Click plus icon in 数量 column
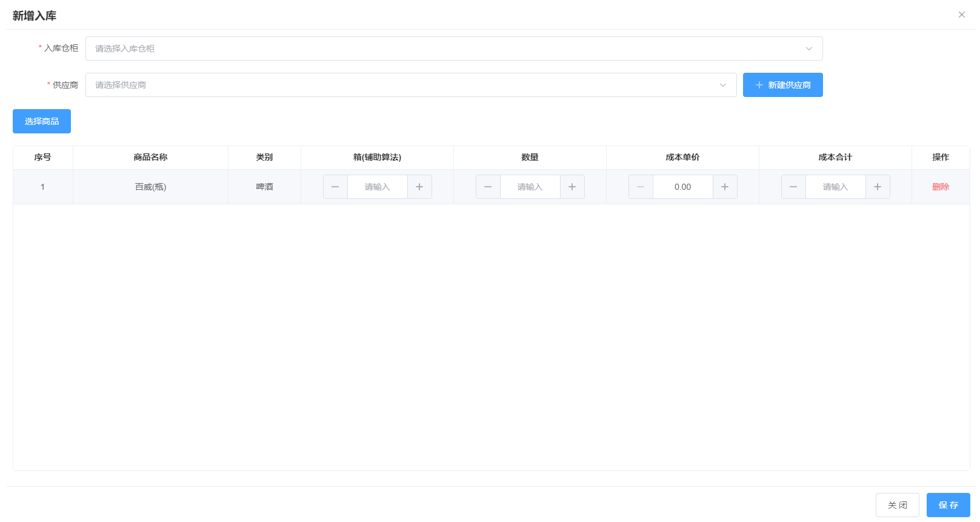This screenshot has width=980, height=522. [572, 187]
